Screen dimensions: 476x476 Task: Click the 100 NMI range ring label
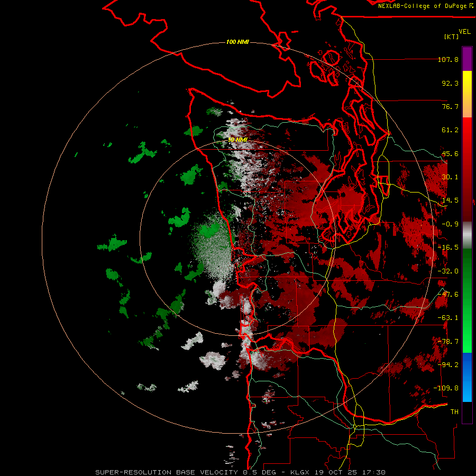[237, 42]
